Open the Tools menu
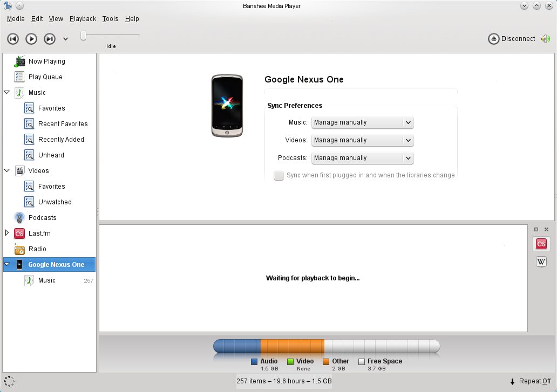Screen dimensions: 557x392 click(x=110, y=19)
